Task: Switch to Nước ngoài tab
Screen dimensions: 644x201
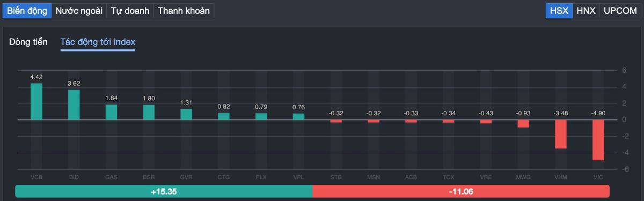Action: (x=79, y=11)
